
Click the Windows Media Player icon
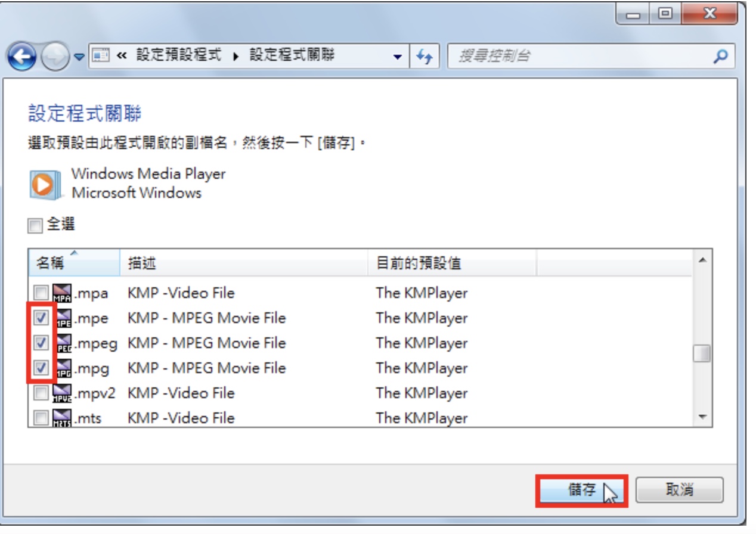click(x=45, y=184)
